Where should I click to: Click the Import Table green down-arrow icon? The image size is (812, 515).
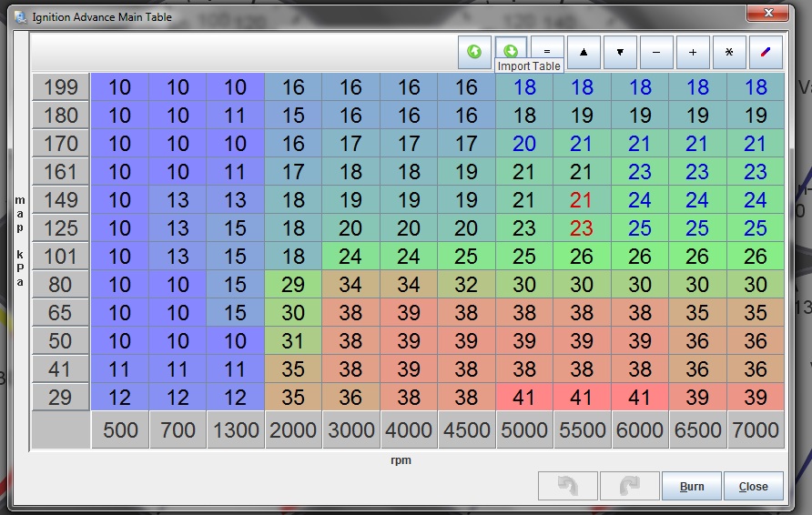[x=511, y=50]
